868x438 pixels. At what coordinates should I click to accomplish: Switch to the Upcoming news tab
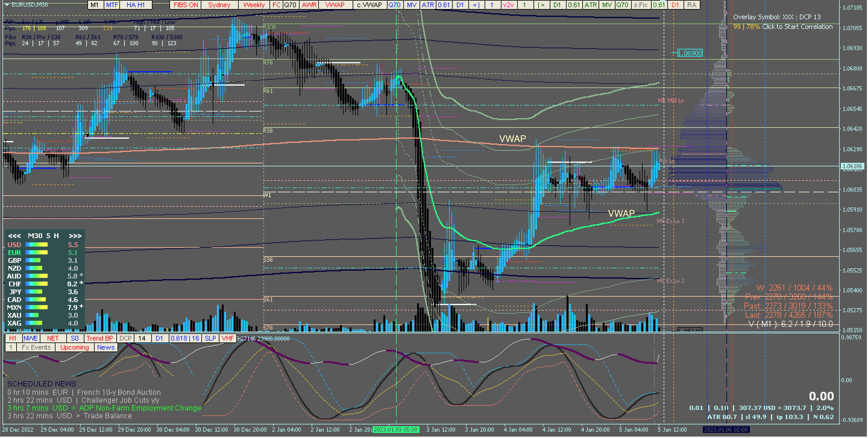[74, 347]
